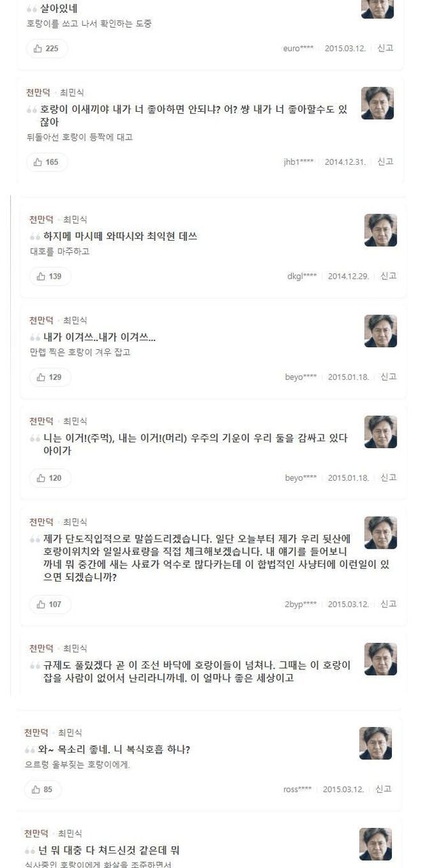Like the quote with 120 likes
The height and width of the screenshot is (868, 434).
[x=50, y=478]
